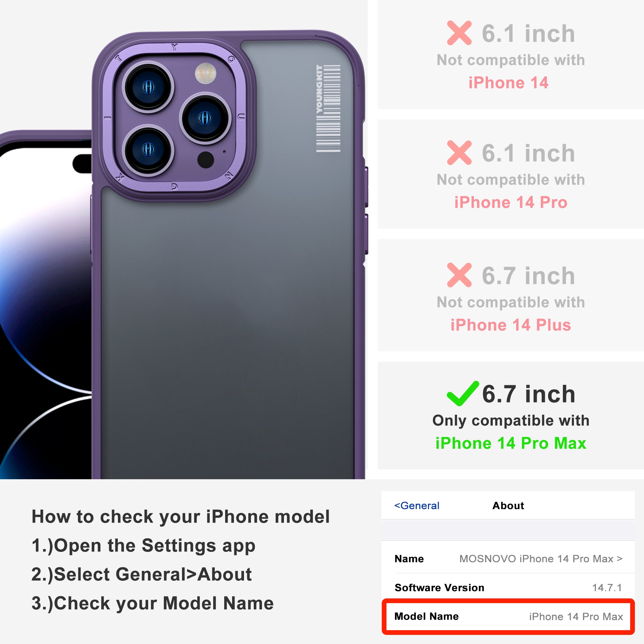The height and width of the screenshot is (644, 644).
Task: Click the 'Select General>About' step
Action: [x=142, y=574]
